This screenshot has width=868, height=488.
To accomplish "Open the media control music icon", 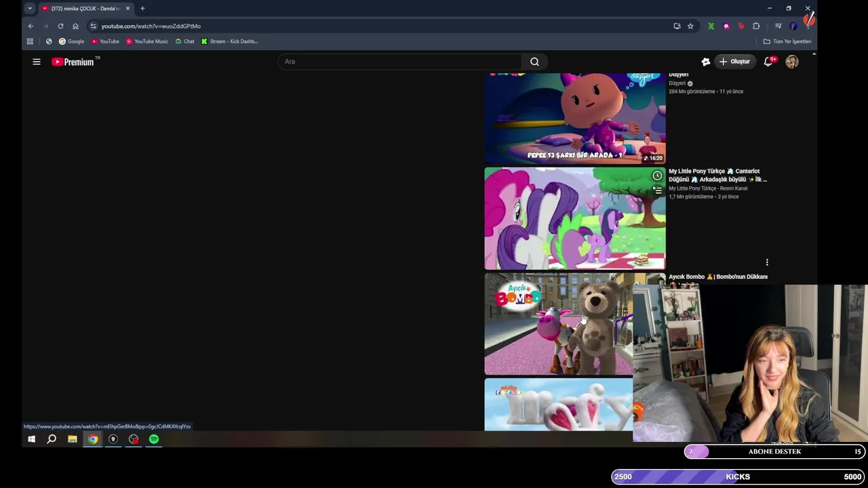I will [x=778, y=26].
